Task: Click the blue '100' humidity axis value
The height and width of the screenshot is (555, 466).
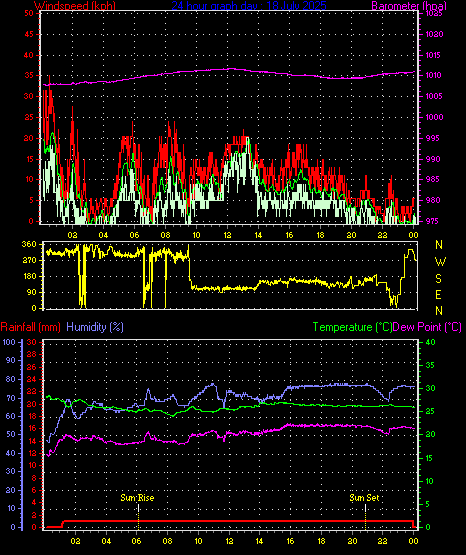Action: point(8,342)
